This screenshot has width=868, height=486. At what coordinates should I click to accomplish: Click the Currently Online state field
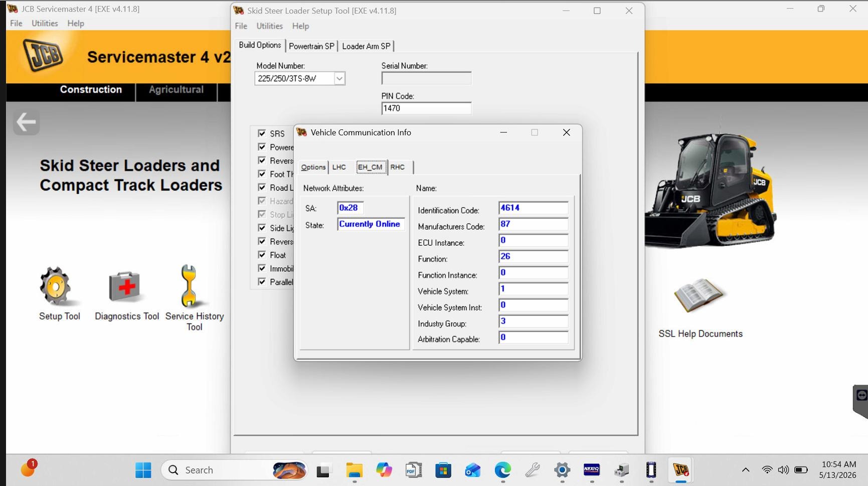coord(371,224)
